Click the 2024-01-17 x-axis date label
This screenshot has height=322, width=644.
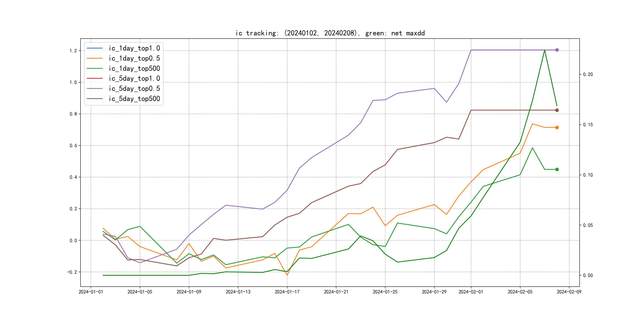[287, 292]
